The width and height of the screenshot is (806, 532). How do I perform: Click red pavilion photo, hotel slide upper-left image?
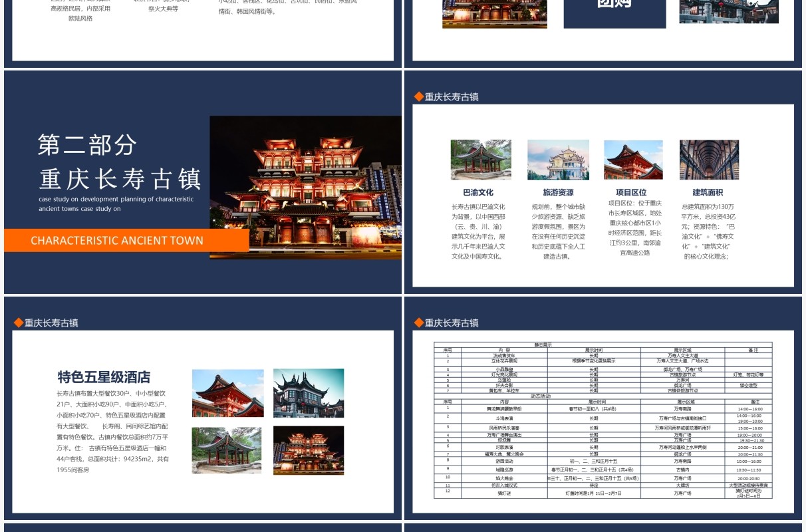click(227, 393)
